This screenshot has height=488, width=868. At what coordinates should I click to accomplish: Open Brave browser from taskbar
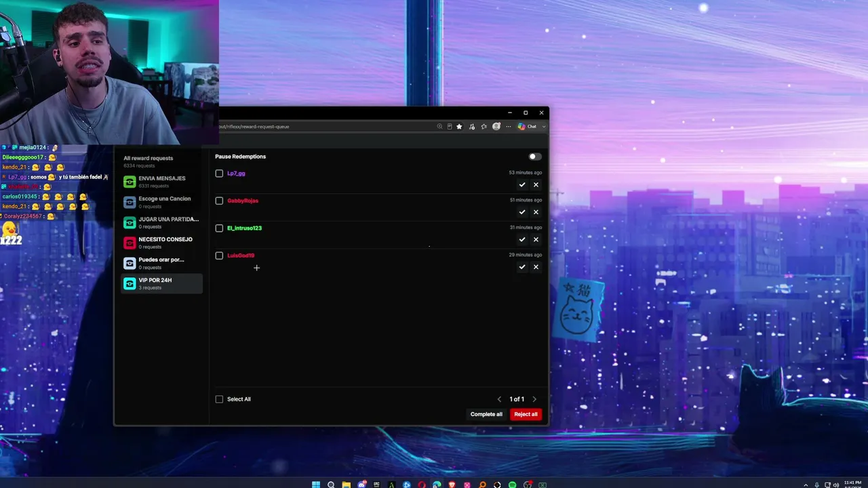(x=452, y=485)
